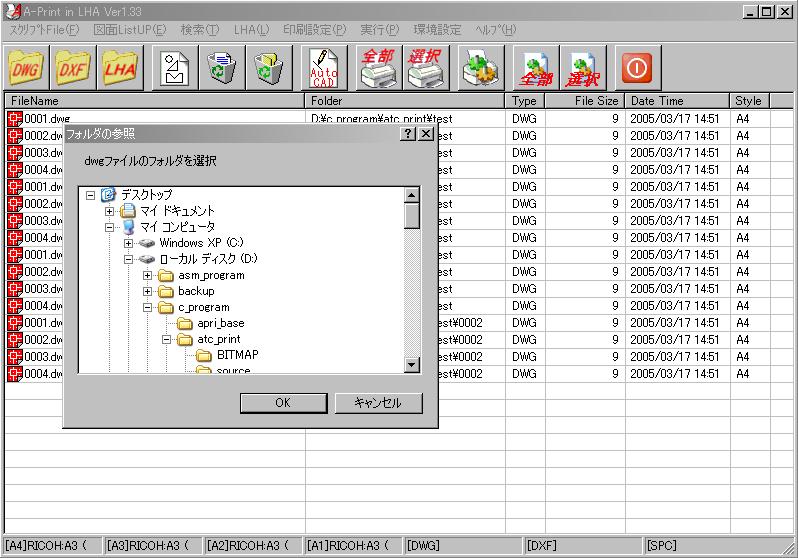This screenshot has width=798, height=558.
Task: Expand the backup folder in tree
Action: 148,291
